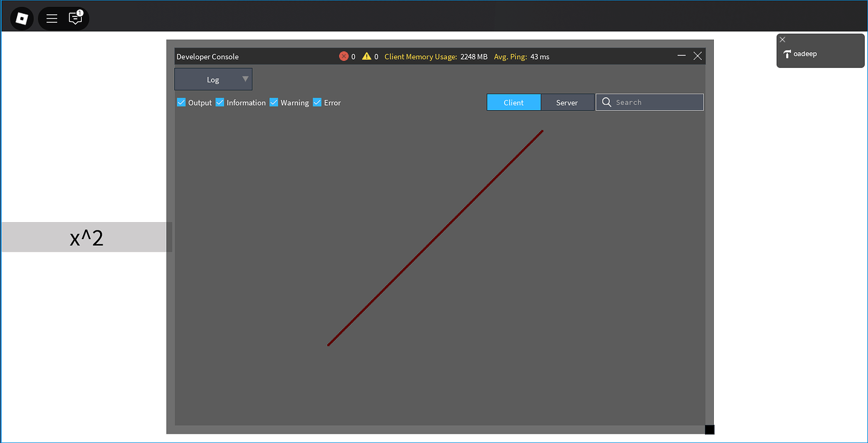The height and width of the screenshot is (443, 868).
Task: Switch to the Server tab
Action: click(566, 102)
